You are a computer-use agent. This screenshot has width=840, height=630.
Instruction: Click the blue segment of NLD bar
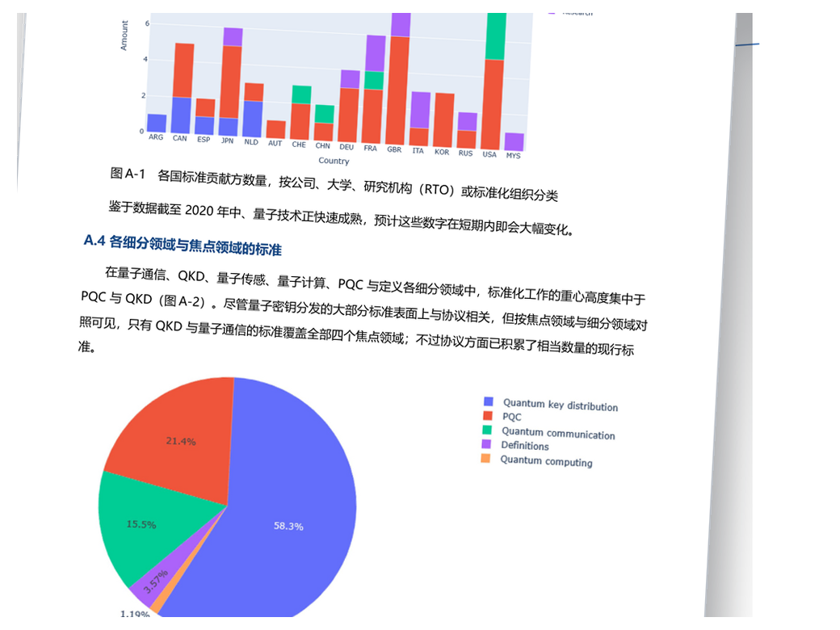click(252, 119)
